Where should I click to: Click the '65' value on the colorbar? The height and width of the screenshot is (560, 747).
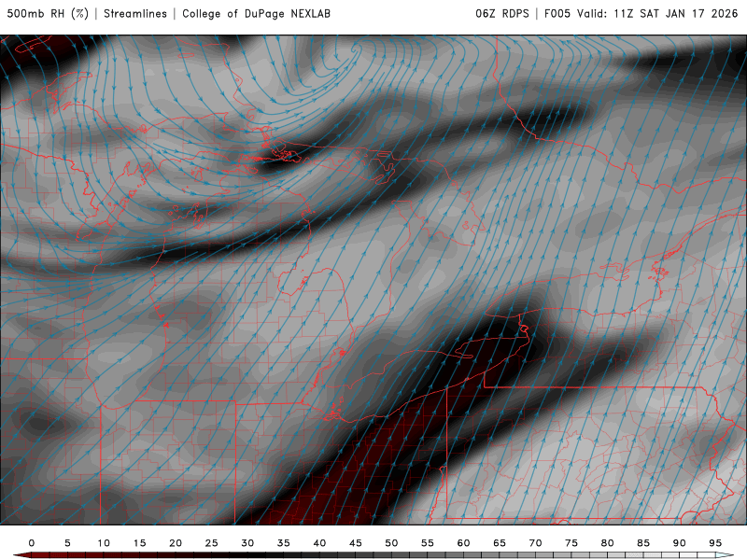coord(500,543)
